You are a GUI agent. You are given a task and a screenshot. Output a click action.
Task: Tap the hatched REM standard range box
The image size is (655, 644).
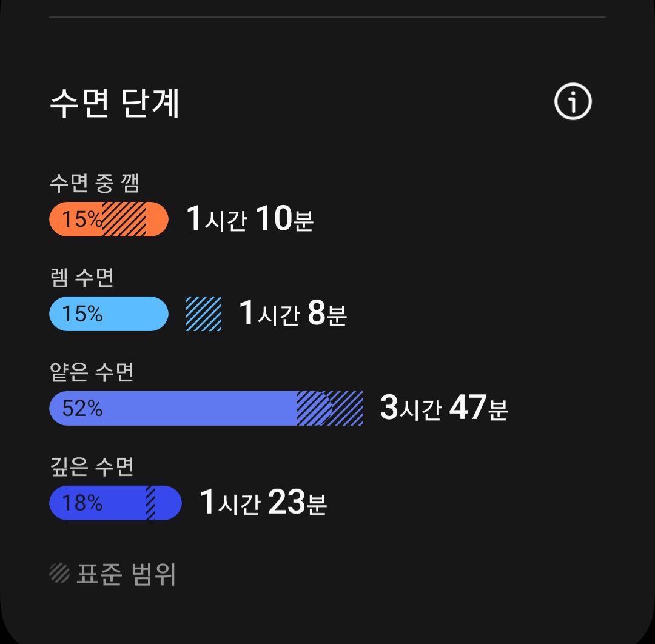click(x=204, y=314)
